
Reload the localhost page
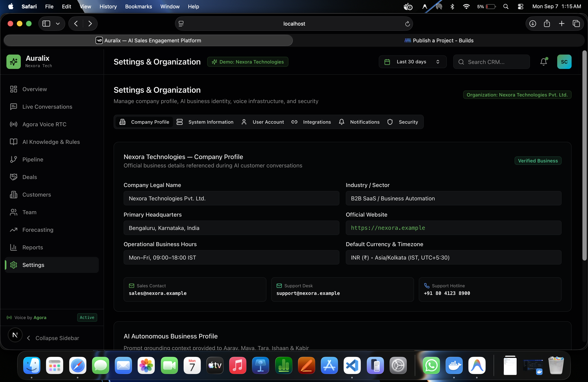[x=407, y=24]
